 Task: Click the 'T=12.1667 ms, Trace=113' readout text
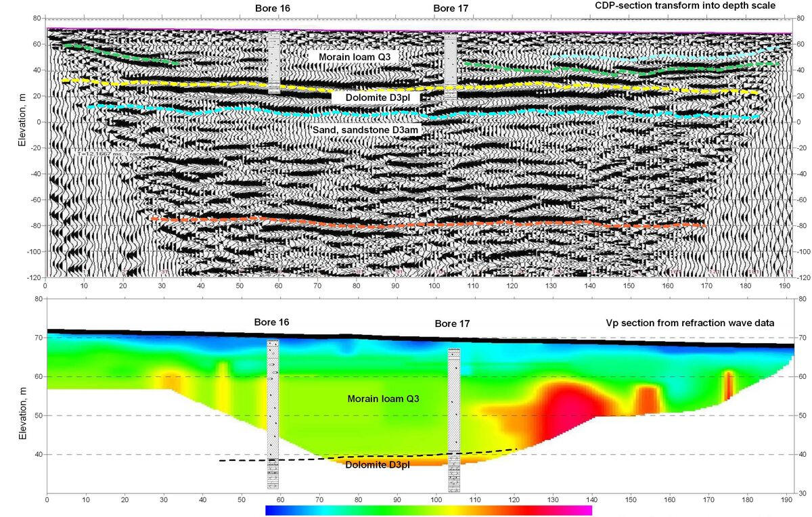(111, 154)
